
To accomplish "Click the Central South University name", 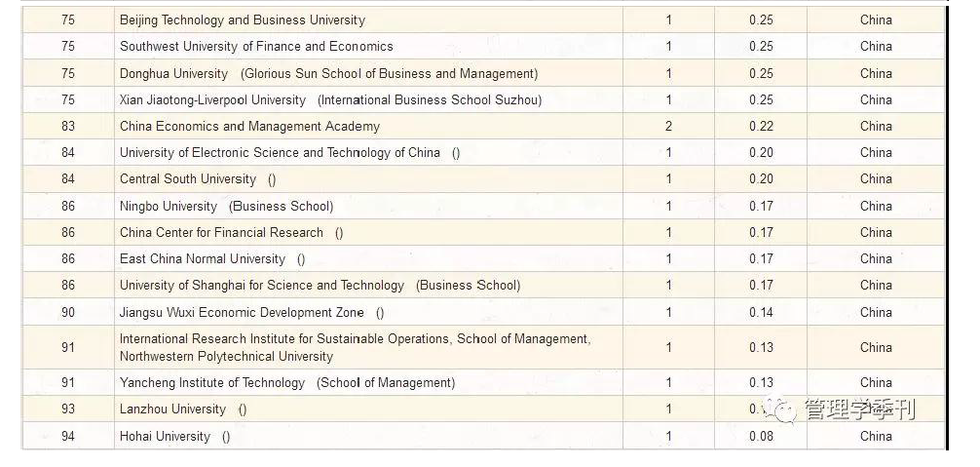I will pos(187,179).
